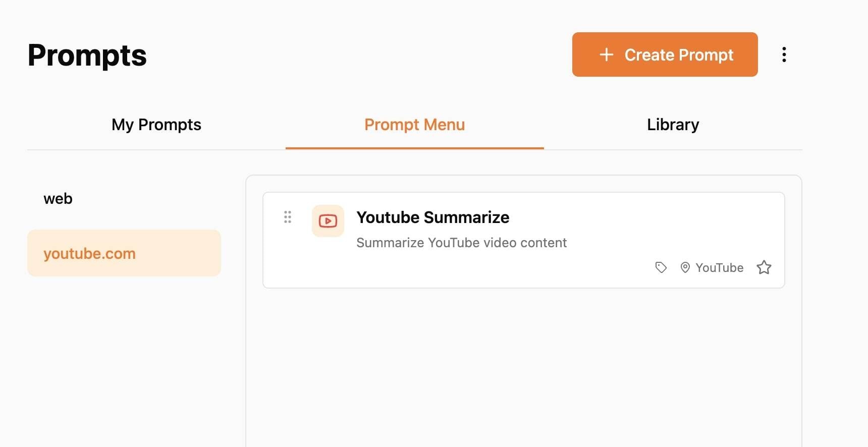Viewport: 868px width, 447px height.
Task: Click the plus icon inside Create Prompt button
Action: 606,54
